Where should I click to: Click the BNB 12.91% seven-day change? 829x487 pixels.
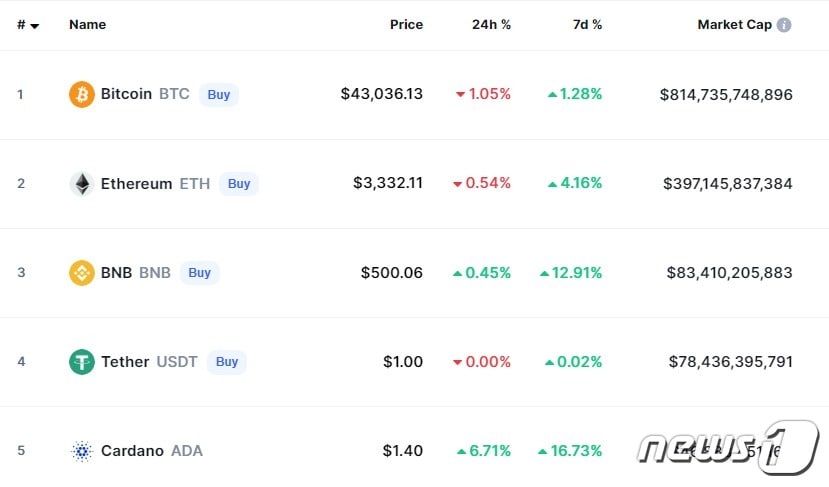(x=571, y=273)
